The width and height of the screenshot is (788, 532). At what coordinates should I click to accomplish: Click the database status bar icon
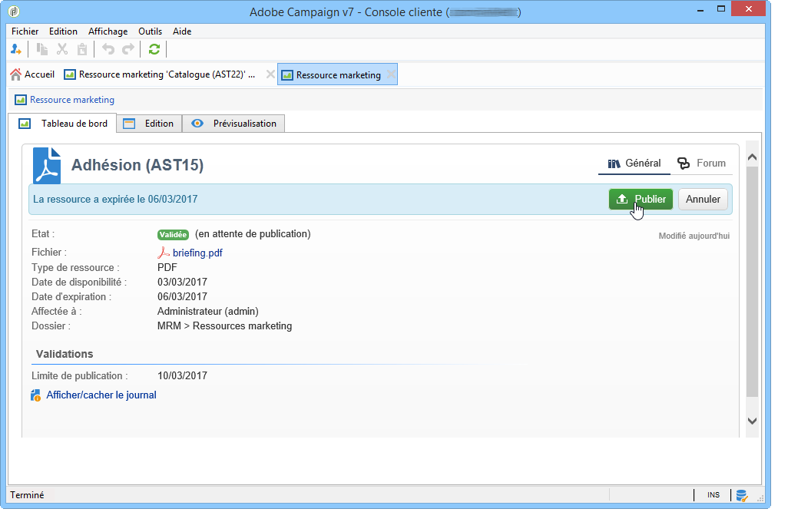tap(742, 495)
